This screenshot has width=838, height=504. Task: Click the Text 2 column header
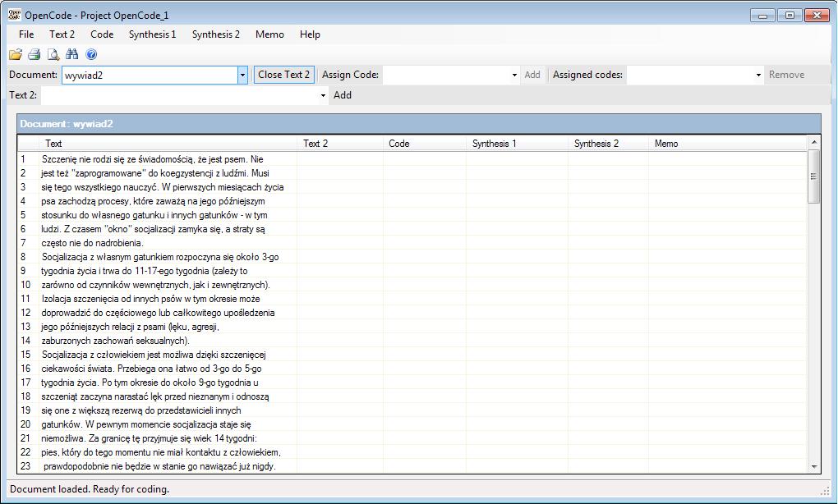[340, 143]
